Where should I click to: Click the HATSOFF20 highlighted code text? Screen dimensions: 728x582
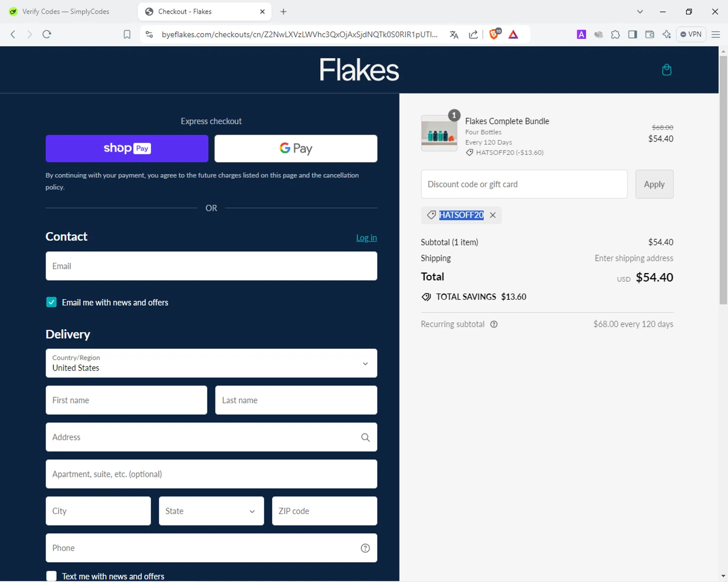[x=461, y=215]
